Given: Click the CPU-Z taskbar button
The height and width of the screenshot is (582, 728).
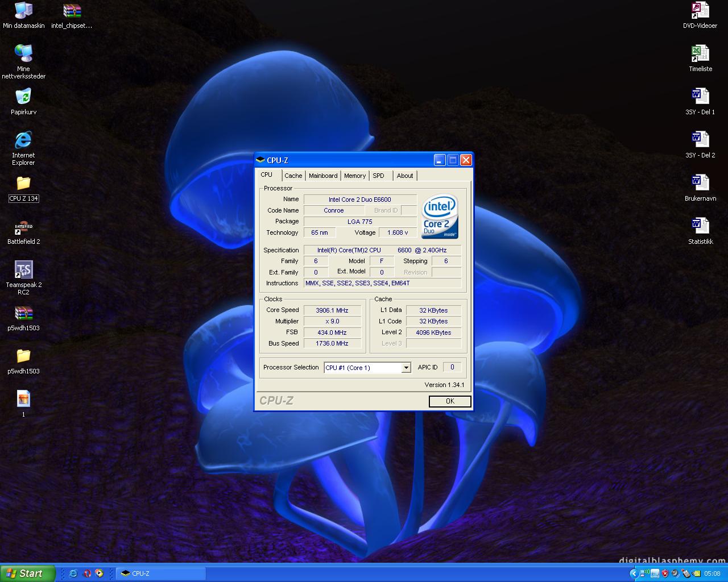Looking at the screenshot, I should [161, 573].
